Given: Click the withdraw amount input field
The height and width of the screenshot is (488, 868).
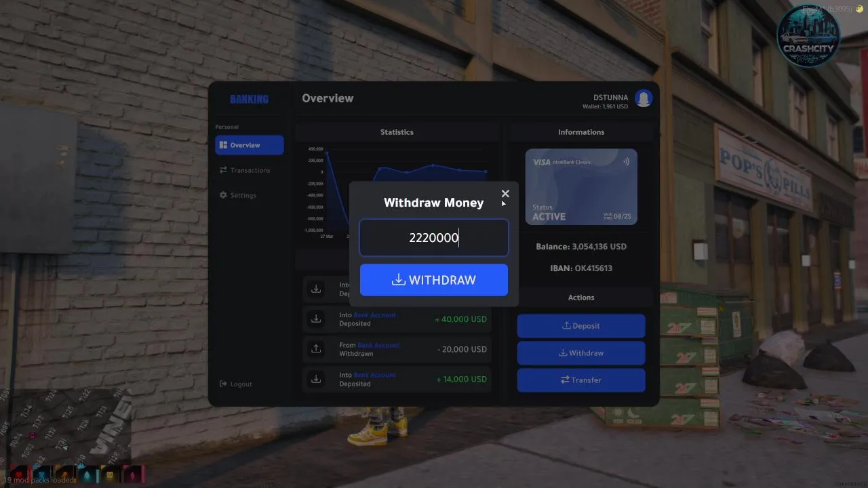Looking at the screenshot, I should tap(434, 237).
